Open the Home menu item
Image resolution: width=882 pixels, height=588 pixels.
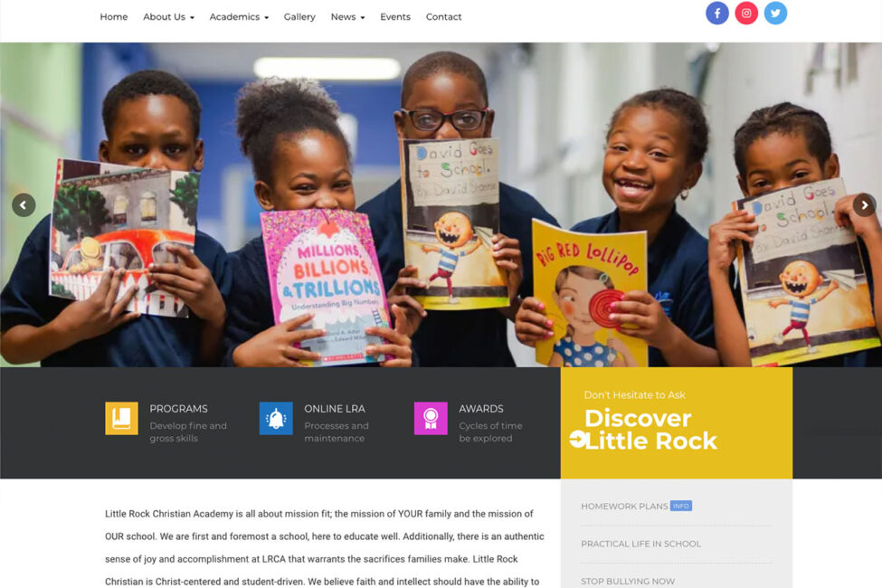tap(114, 17)
